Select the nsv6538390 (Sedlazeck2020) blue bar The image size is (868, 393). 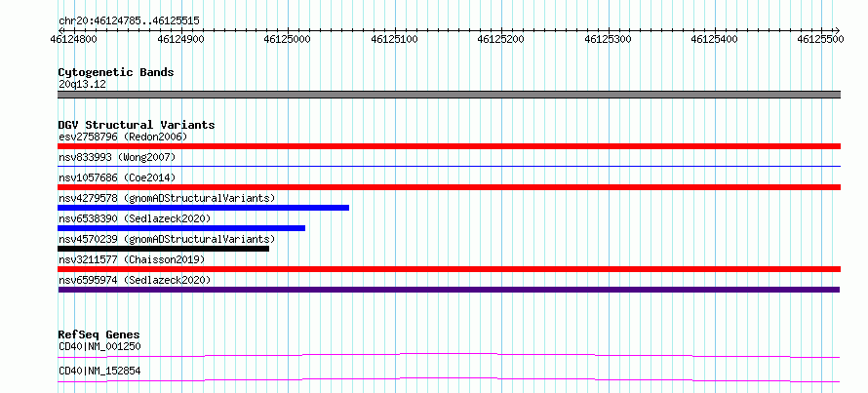[181, 228]
